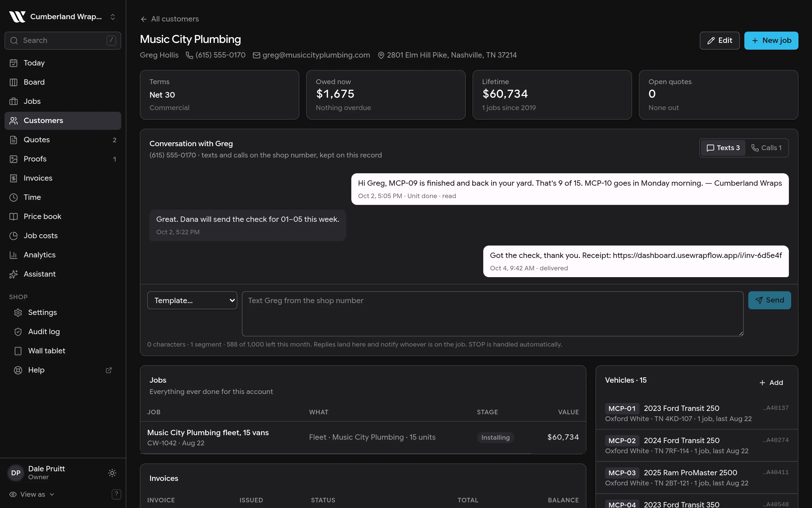
Task: Open the Today page in sidebar
Action: (63, 63)
